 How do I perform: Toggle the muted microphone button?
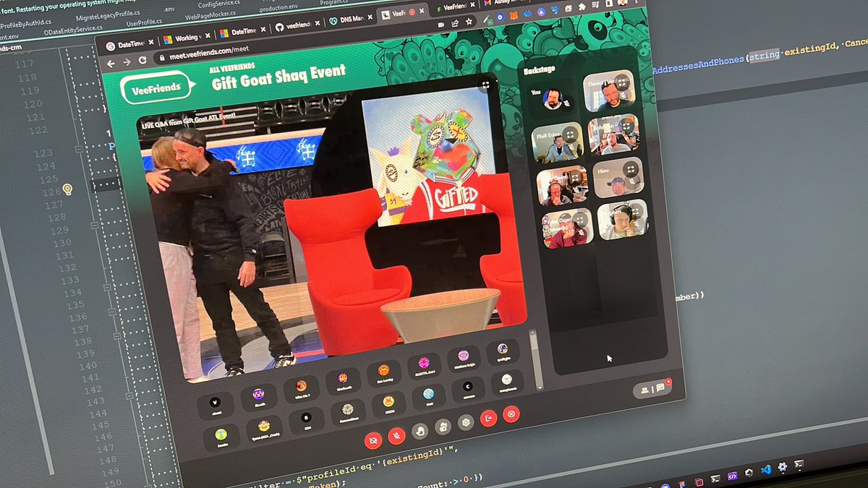point(396,435)
